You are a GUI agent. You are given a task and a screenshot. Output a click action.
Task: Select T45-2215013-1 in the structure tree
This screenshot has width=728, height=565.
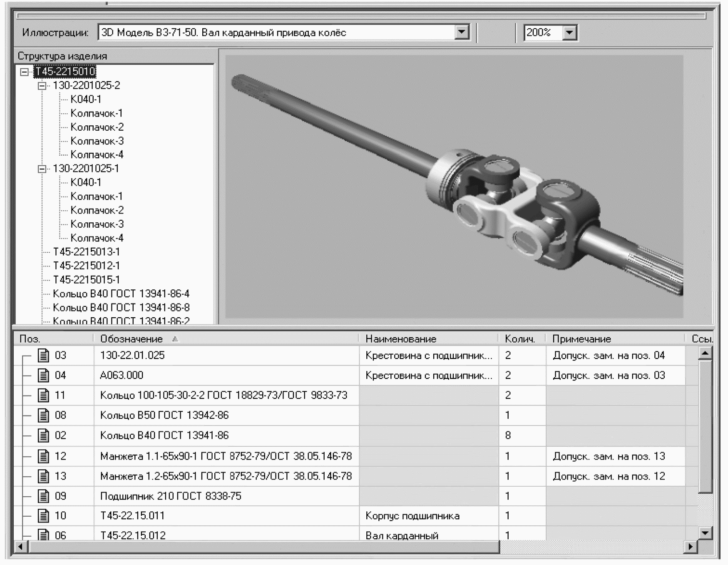tap(86, 252)
